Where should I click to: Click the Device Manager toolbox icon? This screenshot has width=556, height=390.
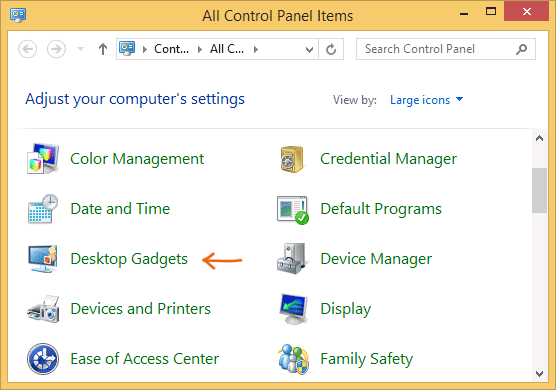coord(291,259)
